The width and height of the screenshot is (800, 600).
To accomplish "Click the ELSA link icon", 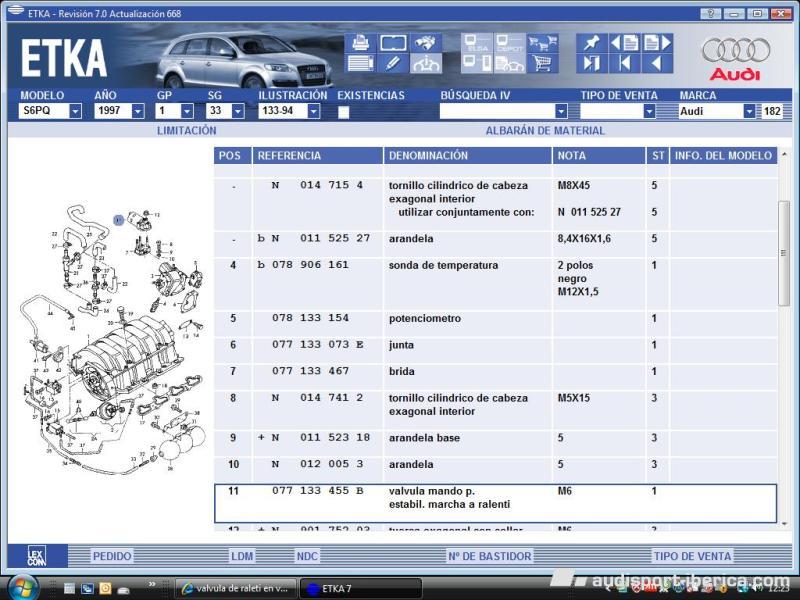I will tap(477, 43).
